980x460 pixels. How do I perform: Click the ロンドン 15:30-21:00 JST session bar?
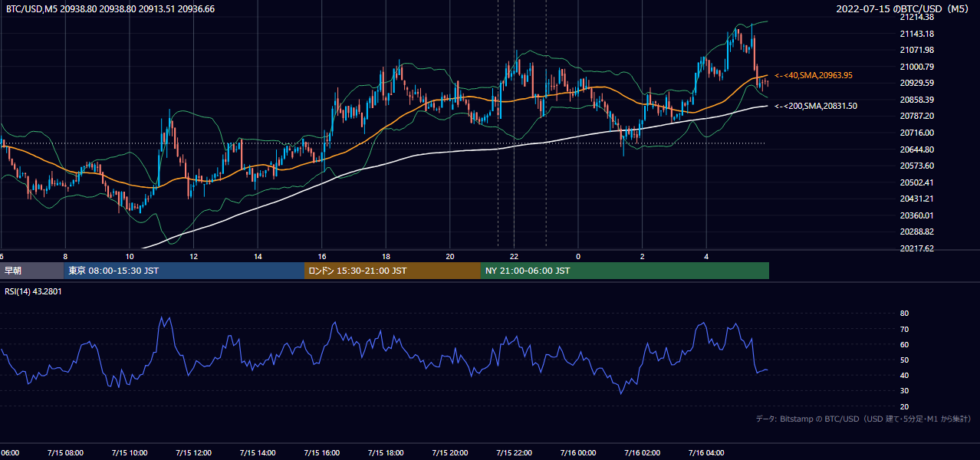393,271
